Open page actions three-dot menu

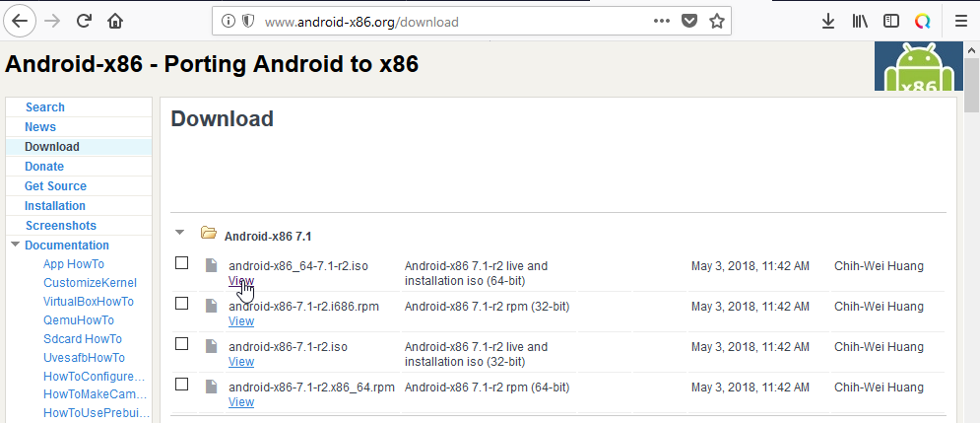pyautogui.click(x=662, y=21)
